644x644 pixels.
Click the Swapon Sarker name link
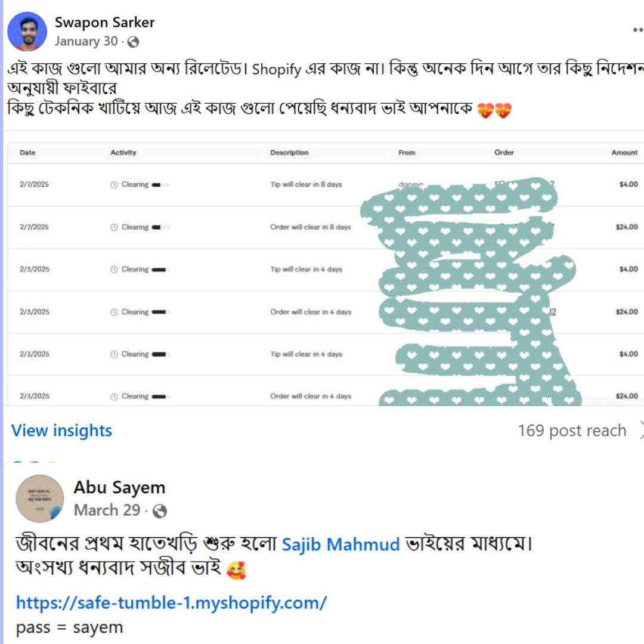point(105,22)
